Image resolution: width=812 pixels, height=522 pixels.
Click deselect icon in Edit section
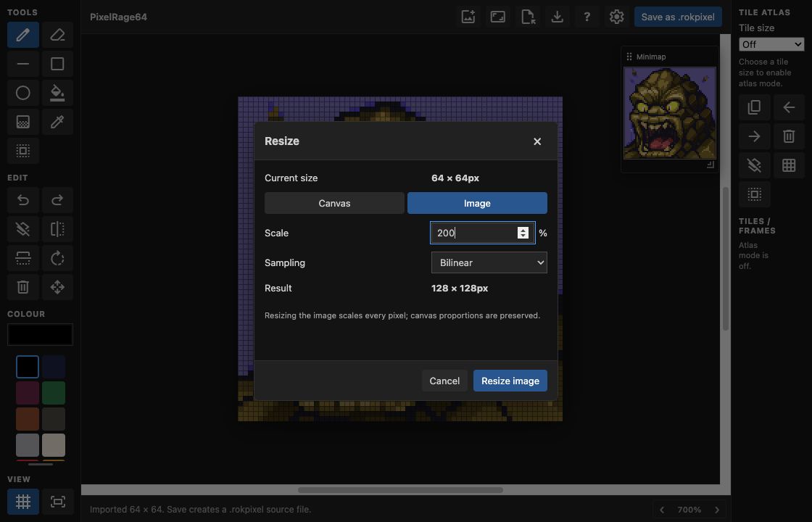click(x=22, y=229)
